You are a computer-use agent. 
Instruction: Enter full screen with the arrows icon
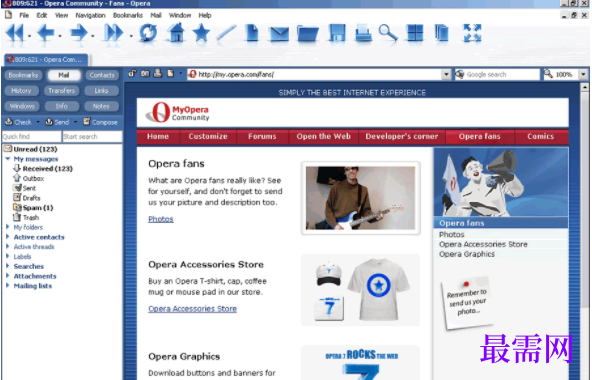[472, 32]
